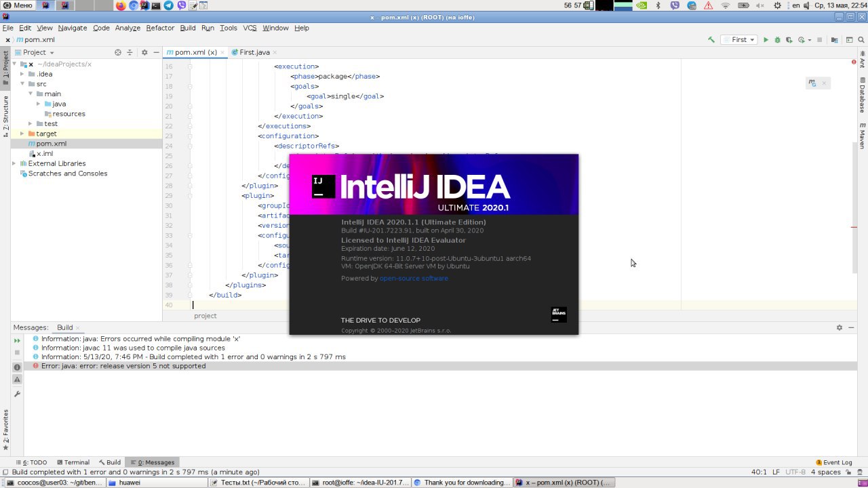This screenshot has height=488, width=868.
Task: Toggle the 1: Project tool window stripe button
Action: click(x=5, y=67)
